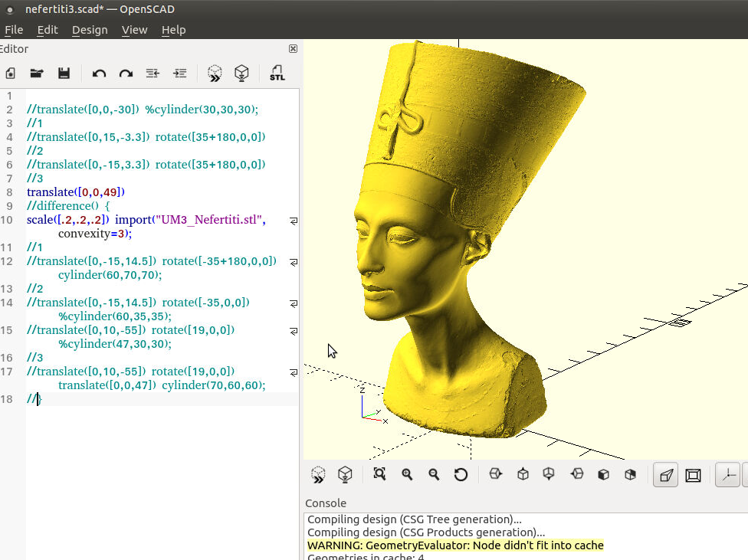This screenshot has width=748, height=560.
Task: Click the text "//translate([0,-15,14.5]) rotate([-35+180,0,0])"
Action: point(152,261)
